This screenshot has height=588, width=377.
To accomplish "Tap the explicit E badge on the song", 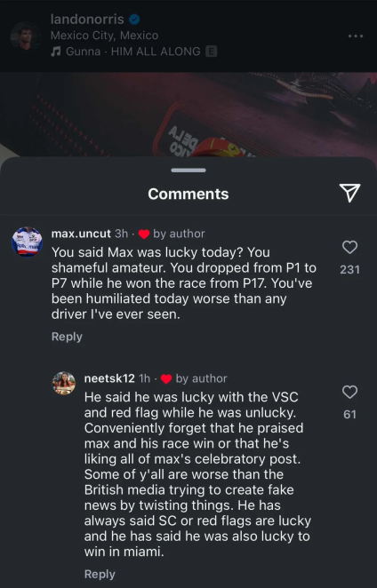I will point(212,52).
